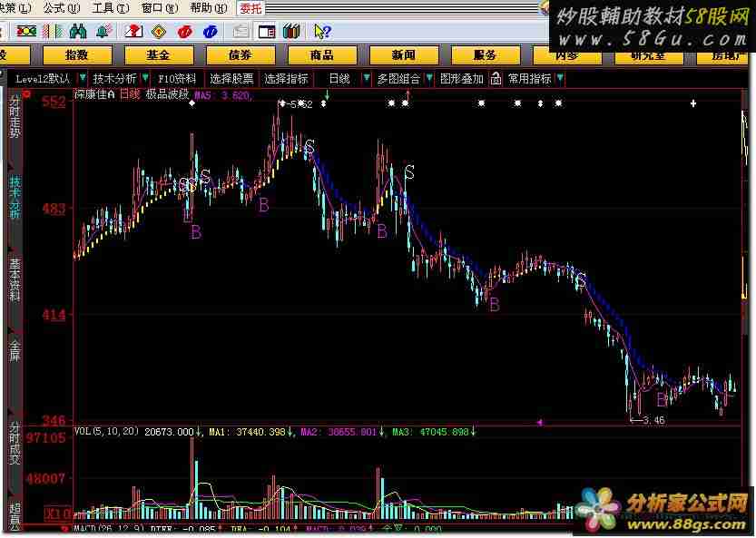Click the 选择指标 toolbar item
The width and height of the screenshot is (756, 538).
286,79
